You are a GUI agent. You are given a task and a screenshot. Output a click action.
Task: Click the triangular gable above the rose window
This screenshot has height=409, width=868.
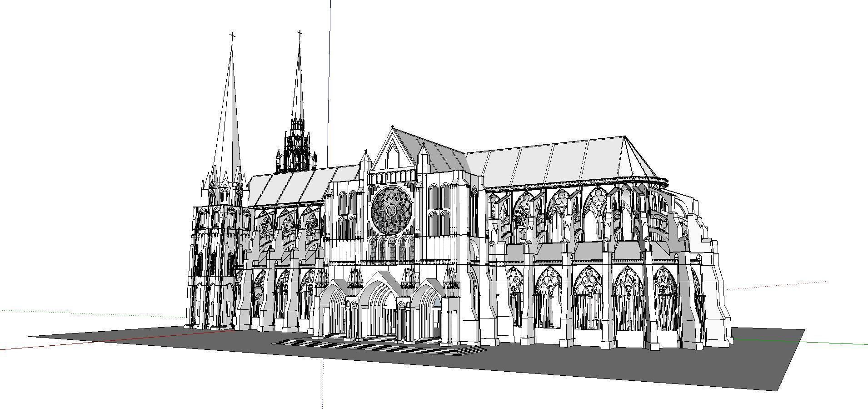[x=392, y=150]
